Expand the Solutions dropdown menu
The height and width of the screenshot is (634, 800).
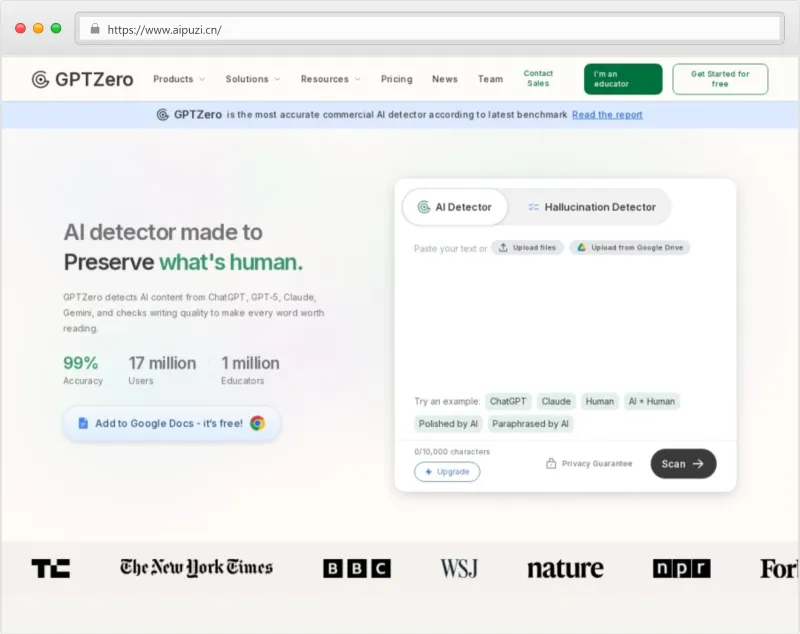point(253,79)
